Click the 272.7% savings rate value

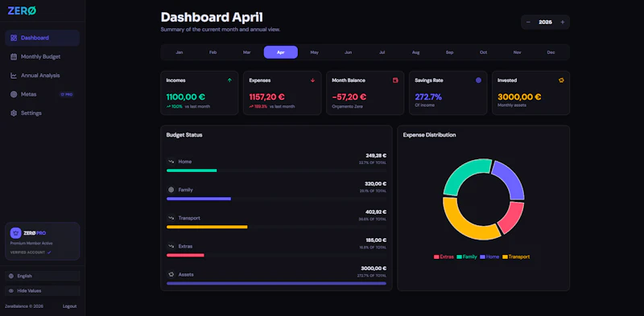pyautogui.click(x=428, y=97)
